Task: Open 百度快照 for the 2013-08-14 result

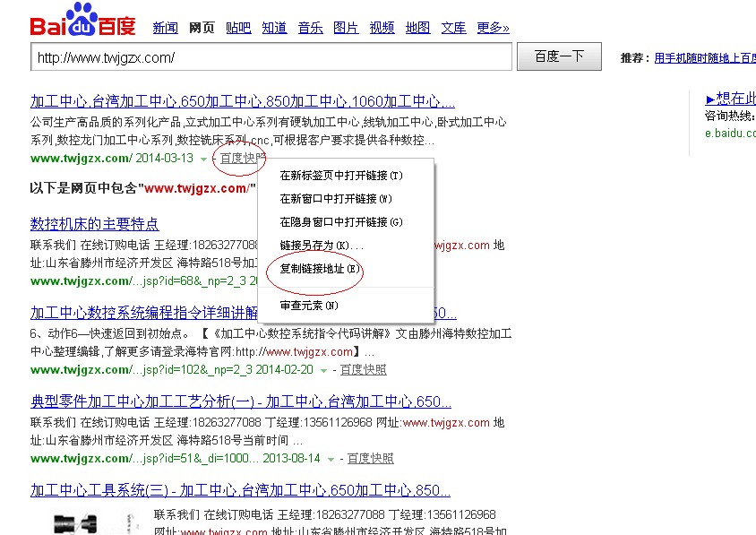Action: pos(370,458)
